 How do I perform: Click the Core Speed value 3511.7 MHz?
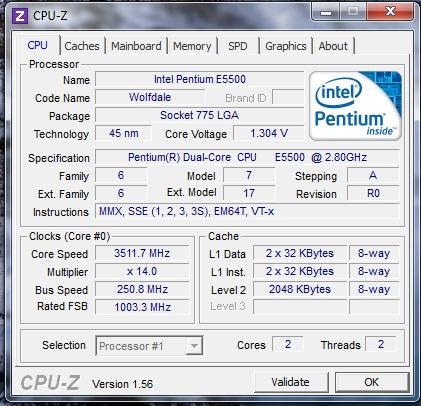pos(142,253)
